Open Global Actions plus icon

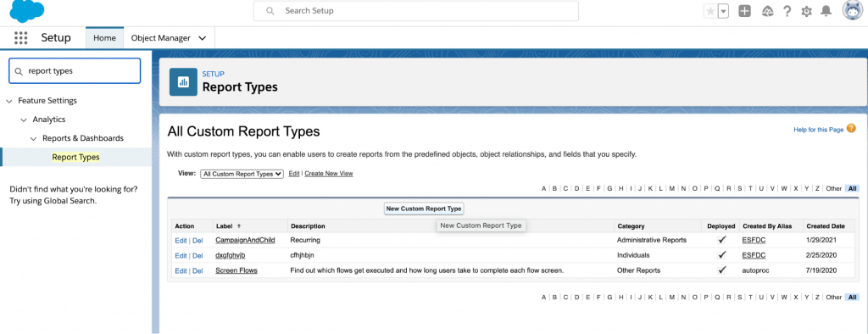coord(745,11)
